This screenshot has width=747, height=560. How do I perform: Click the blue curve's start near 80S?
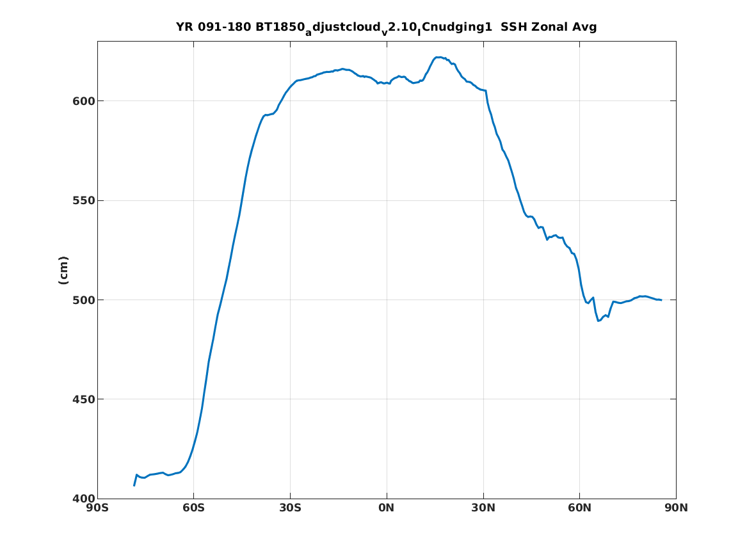click(134, 485)
